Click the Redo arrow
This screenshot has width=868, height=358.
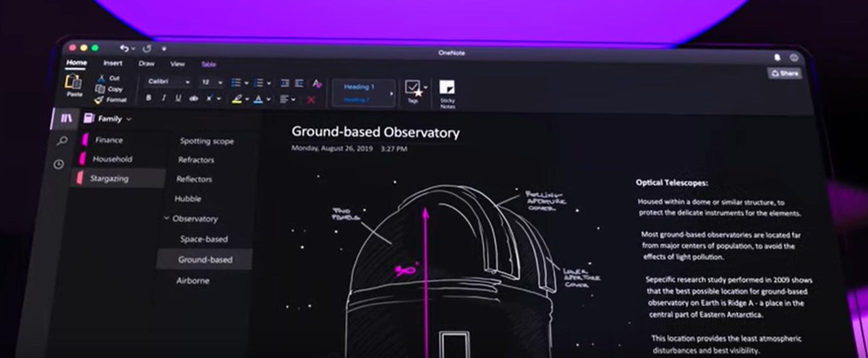[147, 48]
